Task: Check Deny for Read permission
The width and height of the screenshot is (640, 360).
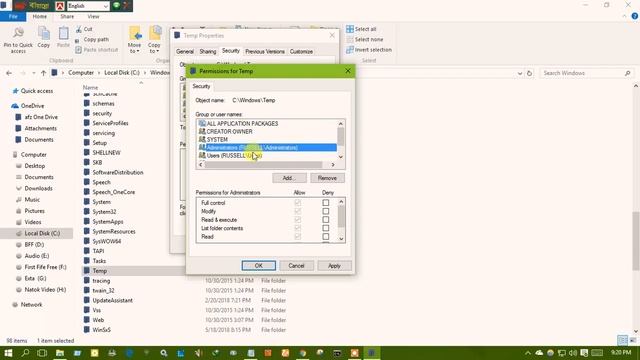Action: [x=326, y=237]
